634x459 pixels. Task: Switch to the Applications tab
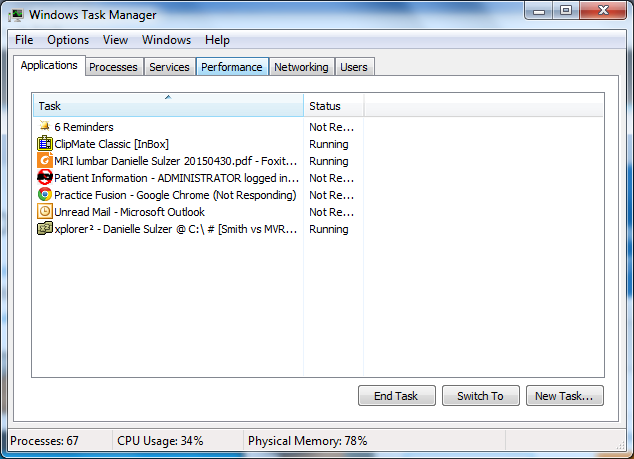coord(49,65)
